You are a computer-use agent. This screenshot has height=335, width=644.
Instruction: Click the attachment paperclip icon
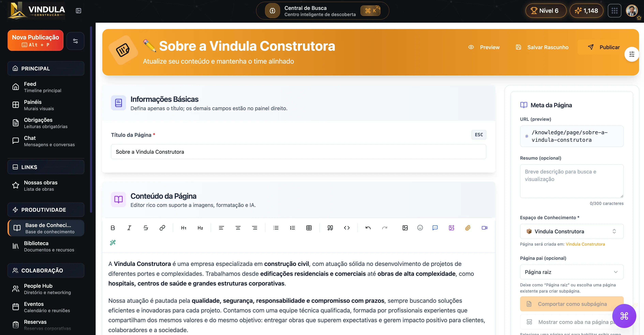point(468,228)
